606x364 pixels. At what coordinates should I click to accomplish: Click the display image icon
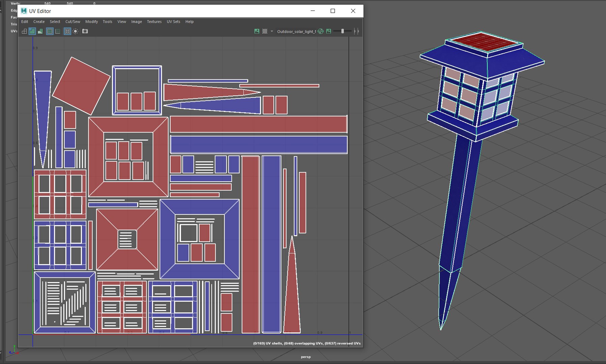pyautogui.click(x=257, y=31)
